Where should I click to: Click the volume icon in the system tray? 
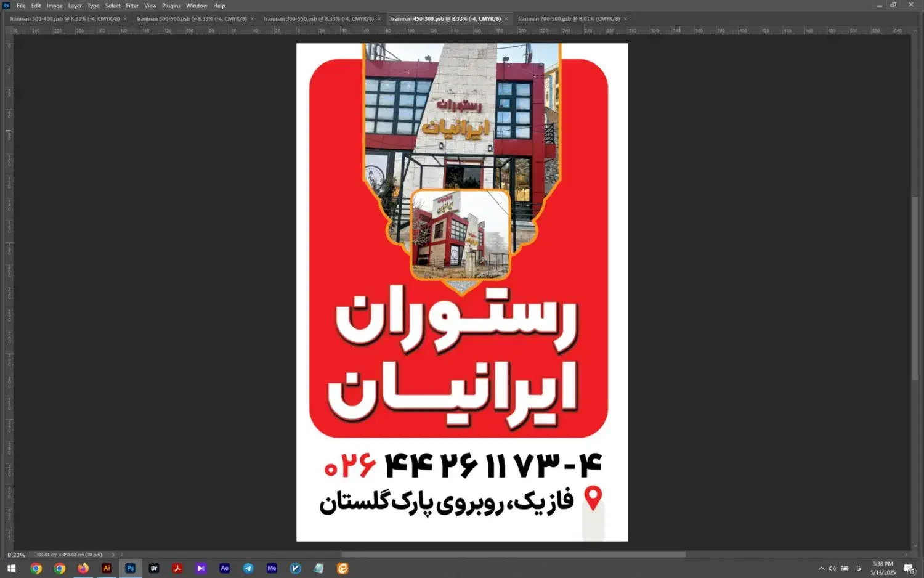click(x=832, y=568)
